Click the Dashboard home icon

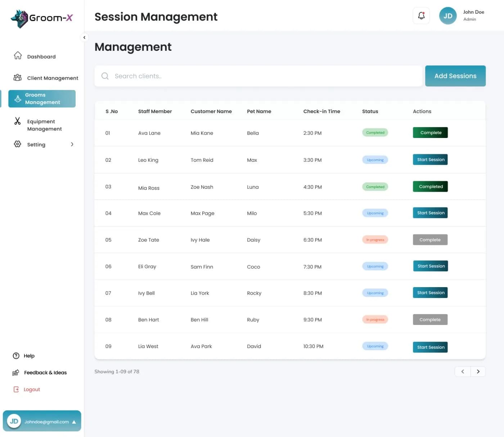18,55
